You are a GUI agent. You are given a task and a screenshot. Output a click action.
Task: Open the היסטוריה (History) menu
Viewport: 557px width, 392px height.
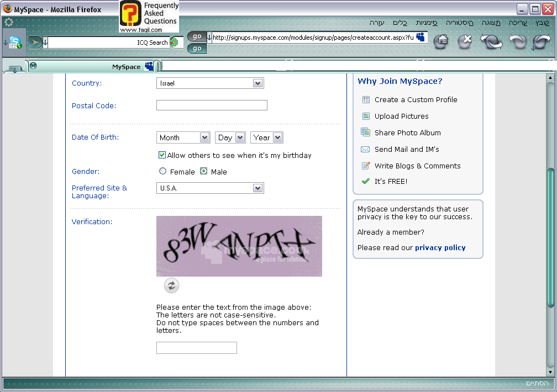coord(459,23)
